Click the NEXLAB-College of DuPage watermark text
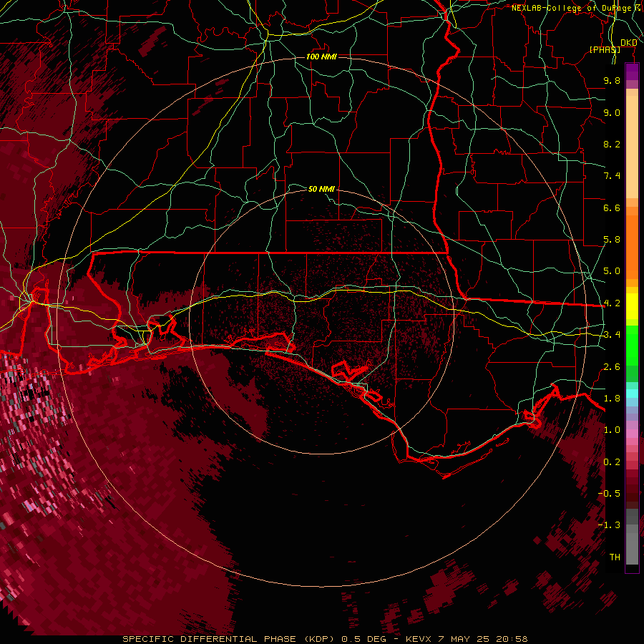This screenshot has height=644, width=644. (572, 8)
